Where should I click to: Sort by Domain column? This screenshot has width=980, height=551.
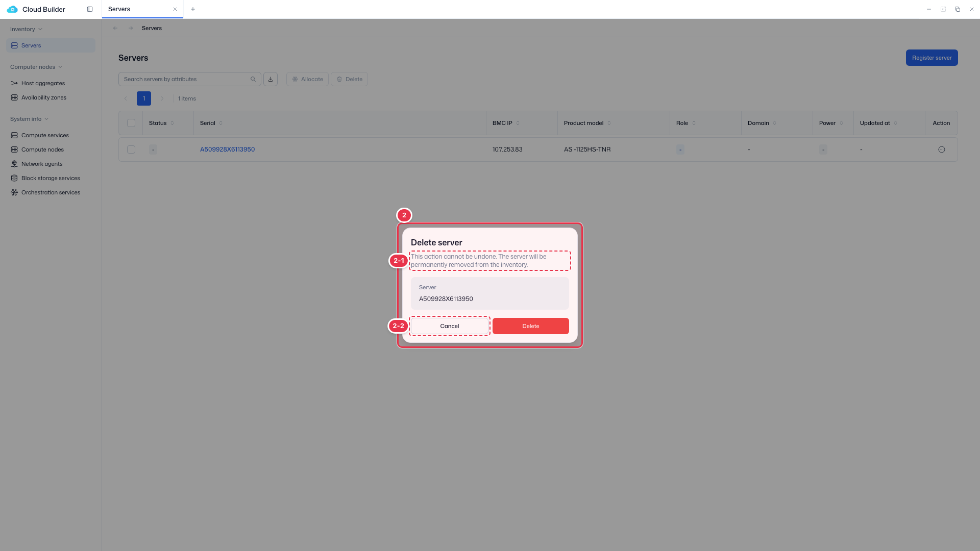click(774, 123)
